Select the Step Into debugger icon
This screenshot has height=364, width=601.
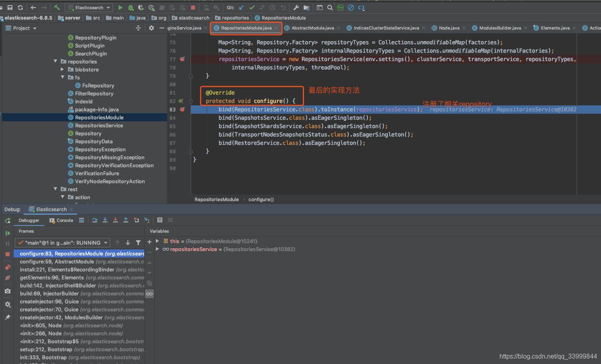pyautogui.click(x=105, y=220)
